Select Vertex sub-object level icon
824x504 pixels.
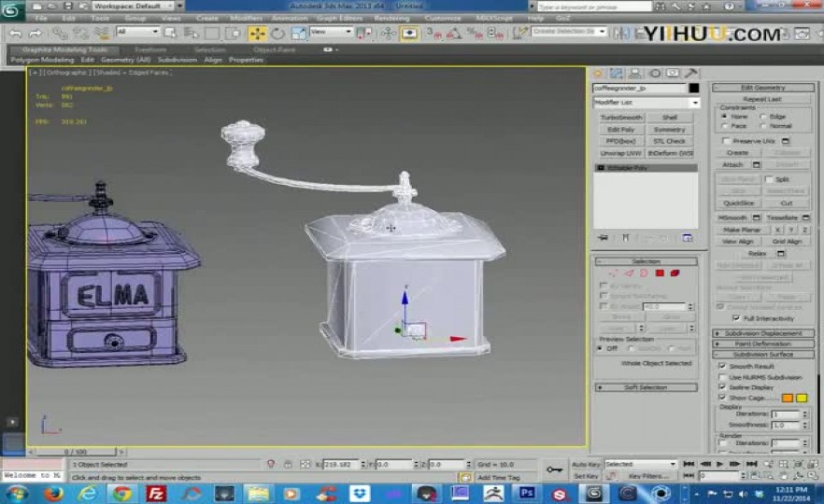(x=613, y=273)
